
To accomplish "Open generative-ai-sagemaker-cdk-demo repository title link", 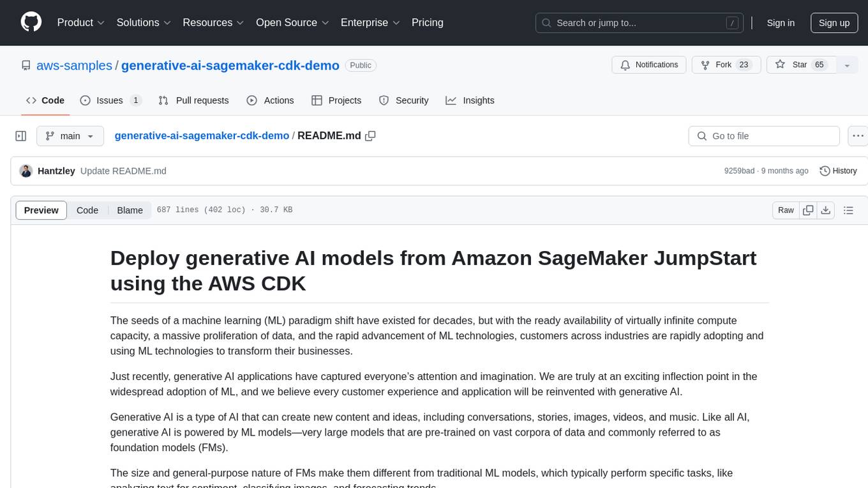I will [230, 65].
